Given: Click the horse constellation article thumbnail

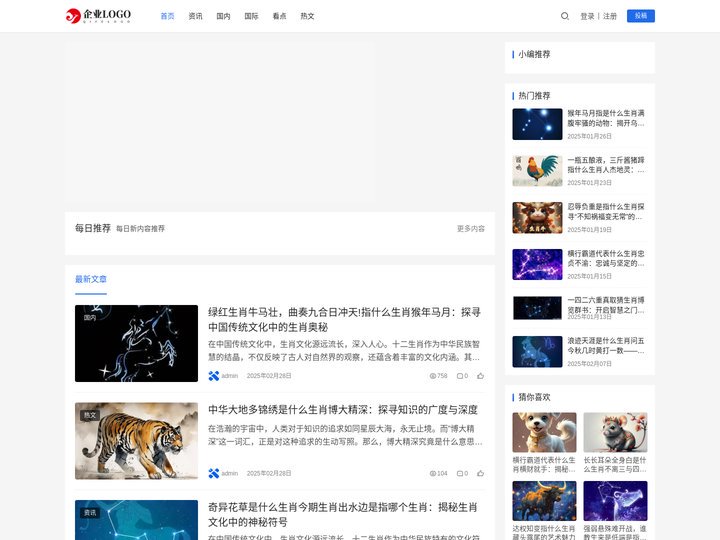Looking at the screenshot, I should coord(136,343).
